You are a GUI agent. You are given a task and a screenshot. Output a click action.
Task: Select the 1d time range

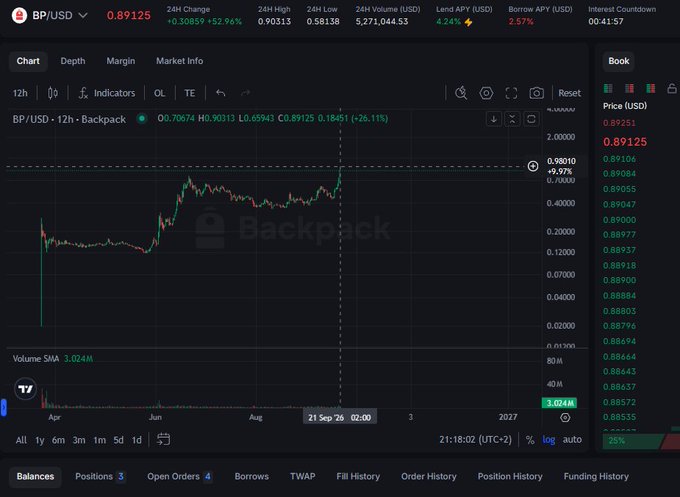click(x=137, y=440)
